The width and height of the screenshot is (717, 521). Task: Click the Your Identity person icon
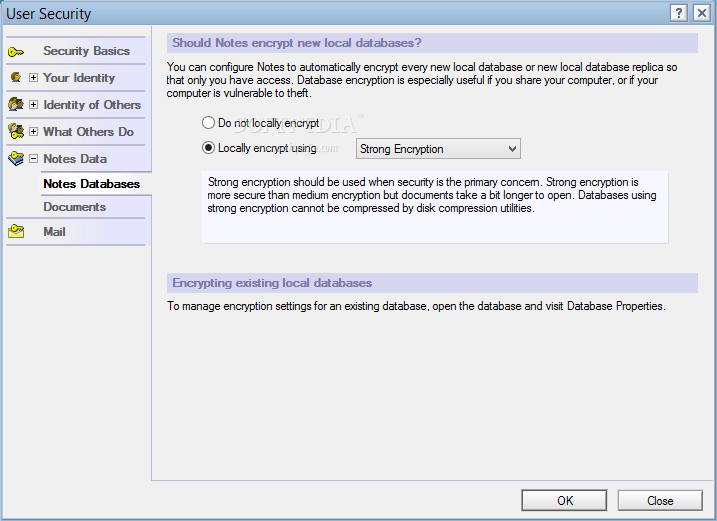[16, 77]
